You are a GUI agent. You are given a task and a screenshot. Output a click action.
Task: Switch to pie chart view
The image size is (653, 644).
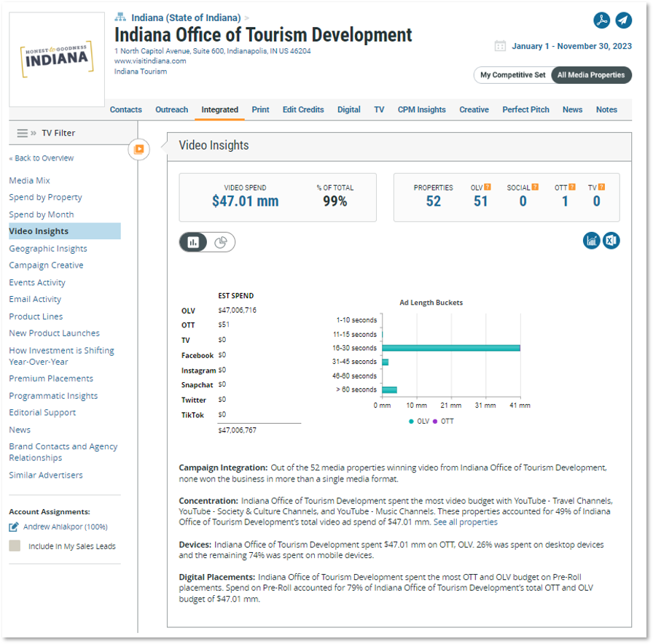(x=221, y=242)
